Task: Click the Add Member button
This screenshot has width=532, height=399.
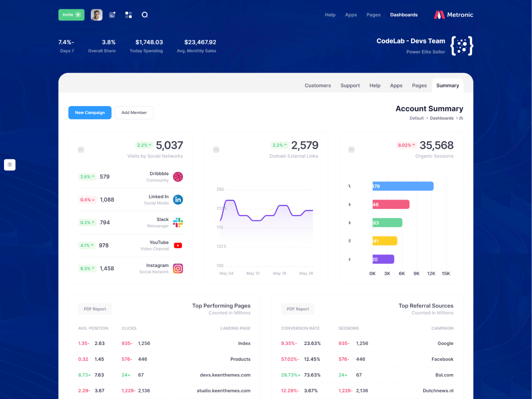Action: pos(134,113)
